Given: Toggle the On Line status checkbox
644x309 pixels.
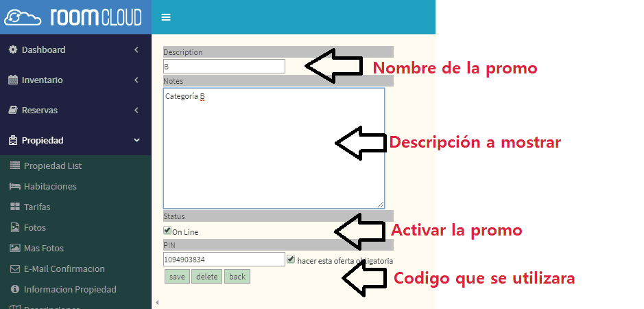Looking at the screenshot, I should (x=167, y=231).
